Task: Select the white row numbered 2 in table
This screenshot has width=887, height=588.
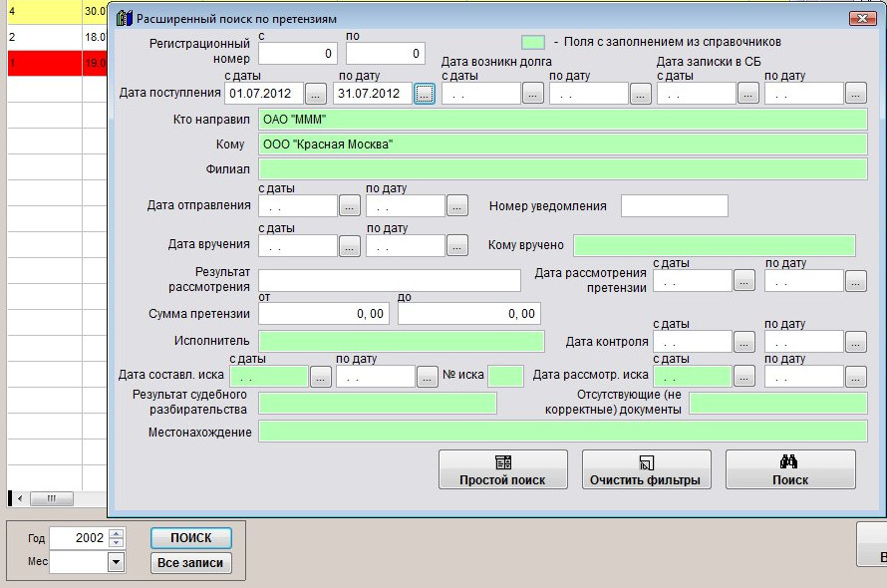Action: pos(57,37)
